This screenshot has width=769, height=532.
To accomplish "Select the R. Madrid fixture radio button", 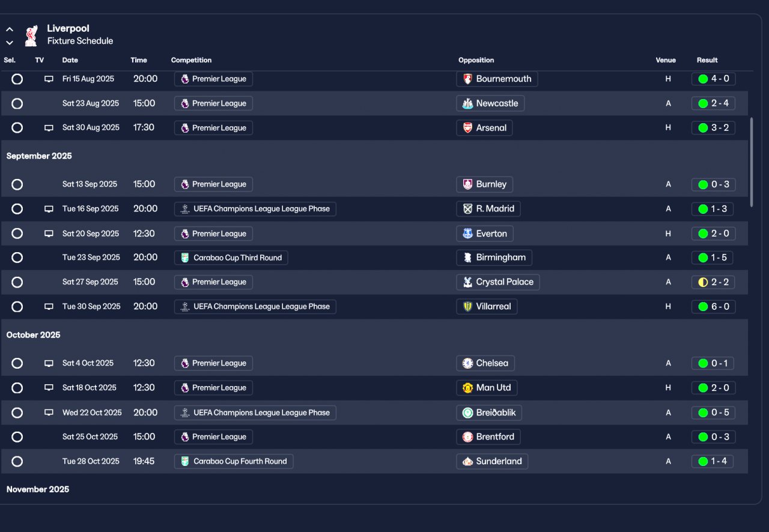I will (17, 209).
